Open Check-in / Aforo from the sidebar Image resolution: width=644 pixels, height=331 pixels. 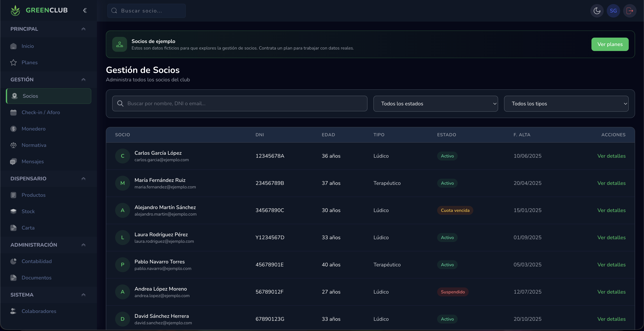40,112
